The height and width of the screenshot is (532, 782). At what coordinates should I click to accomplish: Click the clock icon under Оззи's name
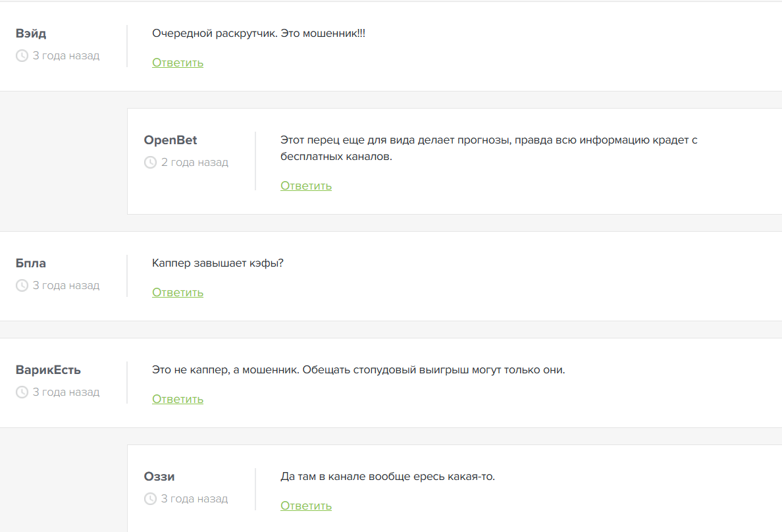click(150, 499)
